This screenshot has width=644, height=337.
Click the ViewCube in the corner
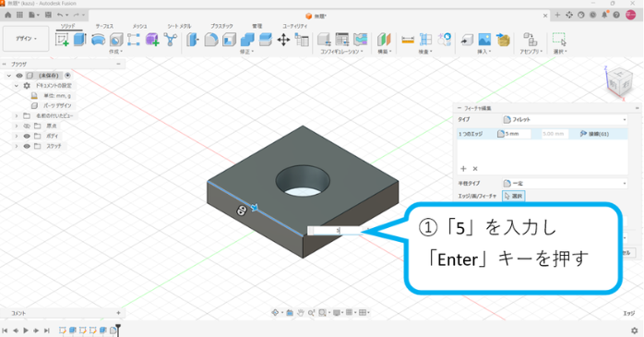618,83
